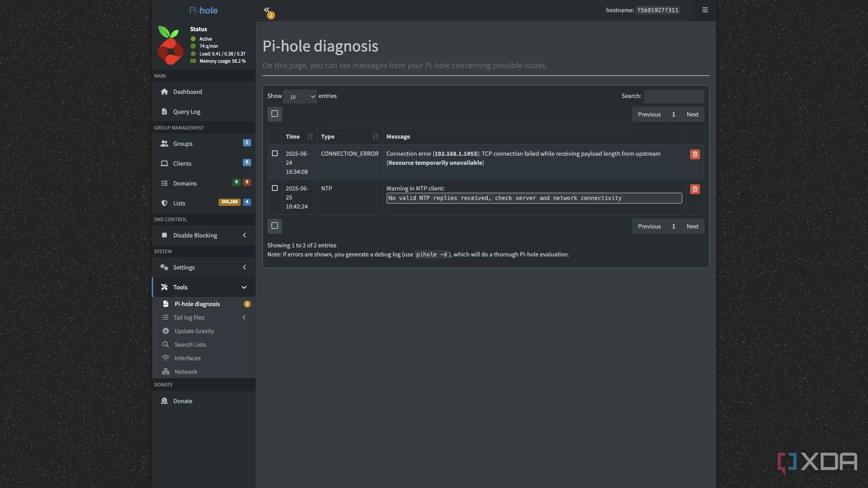868x488 pixels.
Task: Click the 'No valid NTP replies received' message
Action: pos(534,198)
